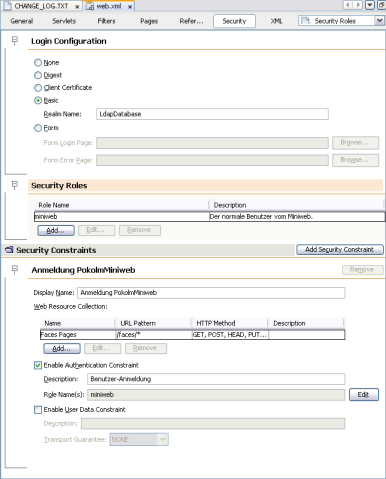This screenshot has height=479, width=386.
Task: Edit the Role Name(s) value
Action: pyautogui.click(x=364, y=395)
